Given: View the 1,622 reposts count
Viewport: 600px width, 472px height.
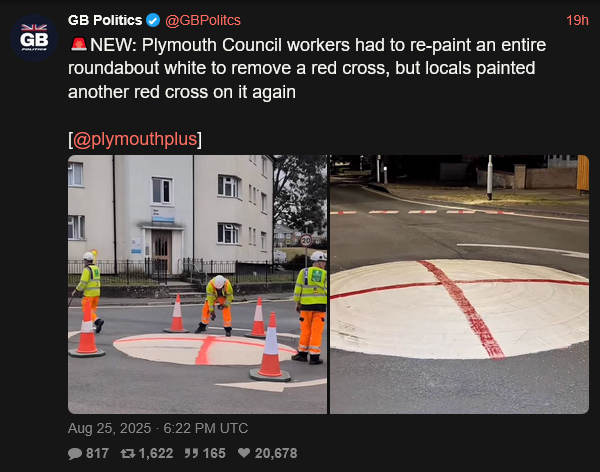Looking at the screenshot, I should point(156,454).
